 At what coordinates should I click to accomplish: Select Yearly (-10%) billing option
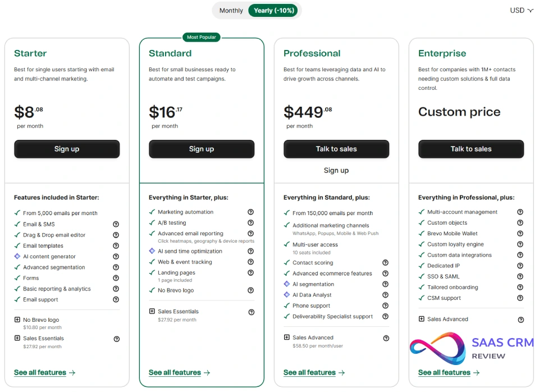[274, 11]
